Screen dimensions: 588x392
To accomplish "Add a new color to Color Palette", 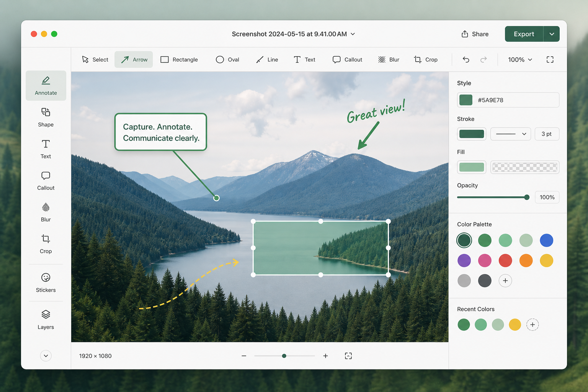I will (x=505, y=281).
